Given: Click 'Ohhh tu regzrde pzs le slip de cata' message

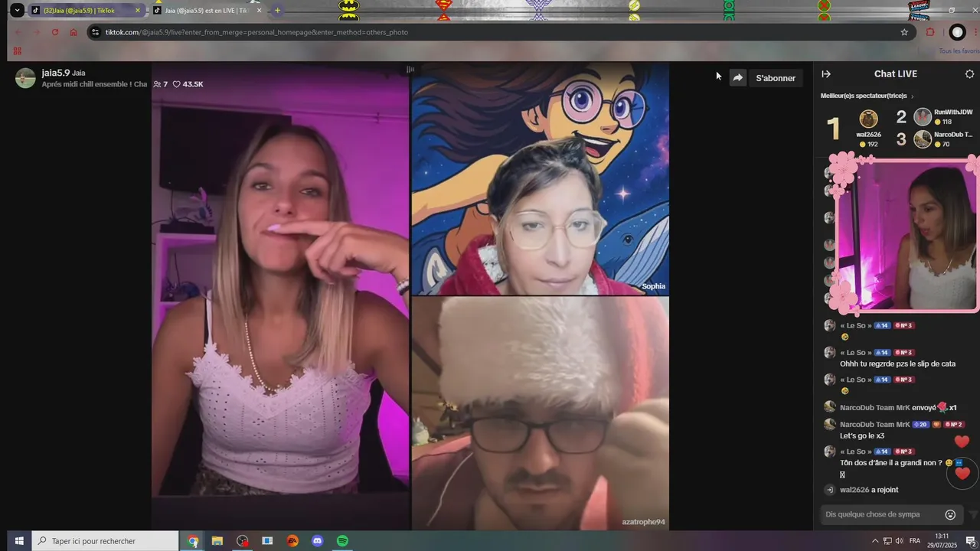Looking at the screenshot, I should [897, 364].
